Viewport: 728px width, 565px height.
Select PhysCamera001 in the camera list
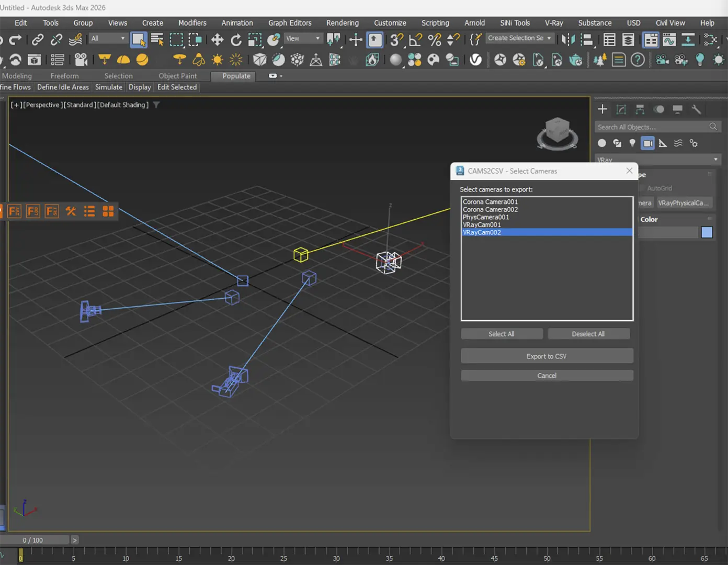(x=547, y=217)
